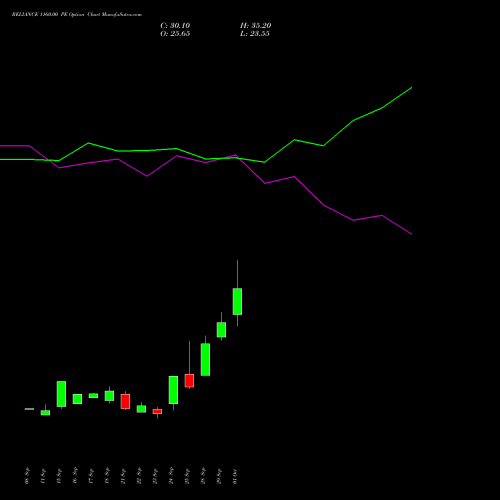Click the low price value L: 23.55

point(255,34)
